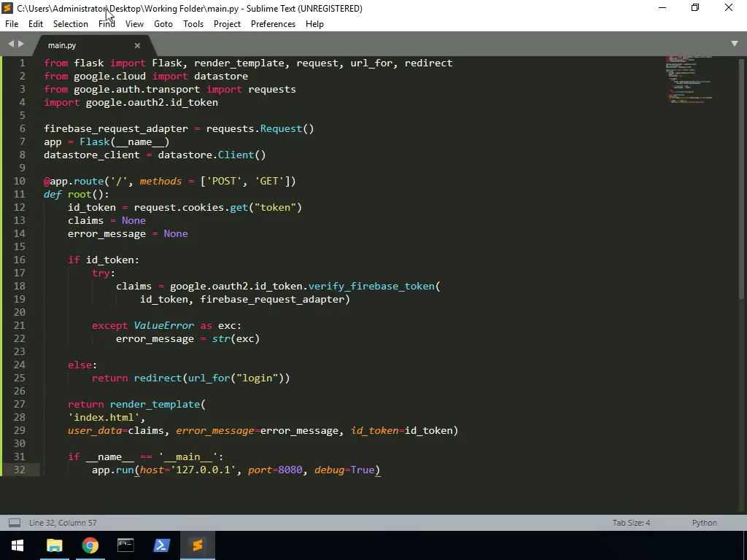Screen dimensions: 747x560
Task: Open Google Chrome from the taskbar
Action: click(90, 545)
